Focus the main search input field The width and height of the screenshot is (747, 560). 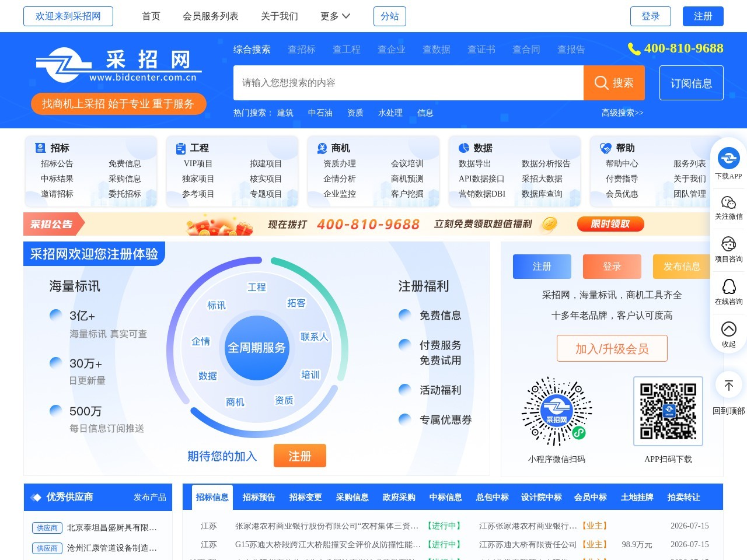(x=409, y=83)
